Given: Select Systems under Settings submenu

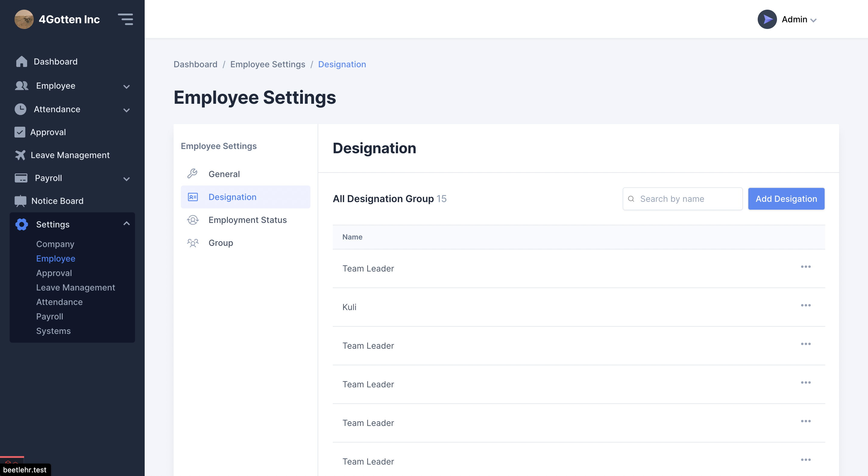Looking at the screenshot, I should coord(53,331).
